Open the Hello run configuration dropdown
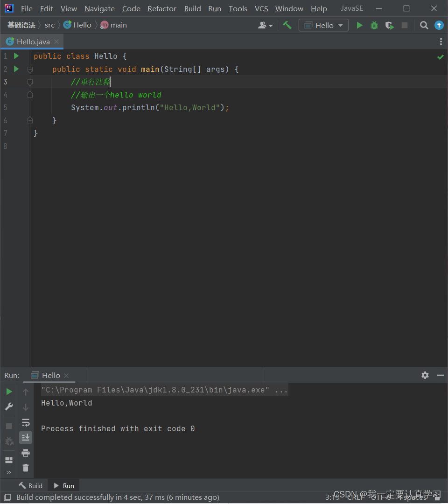 coord(323,25)
